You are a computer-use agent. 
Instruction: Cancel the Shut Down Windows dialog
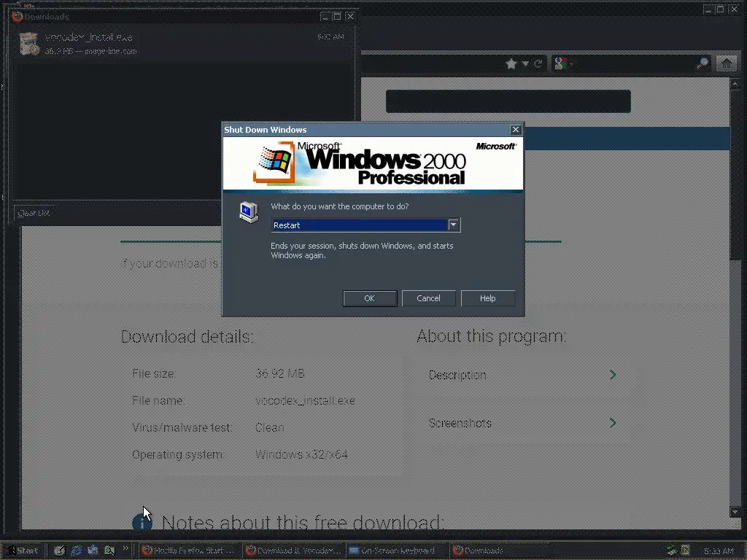pyautogui.click(x=428, y=298)
